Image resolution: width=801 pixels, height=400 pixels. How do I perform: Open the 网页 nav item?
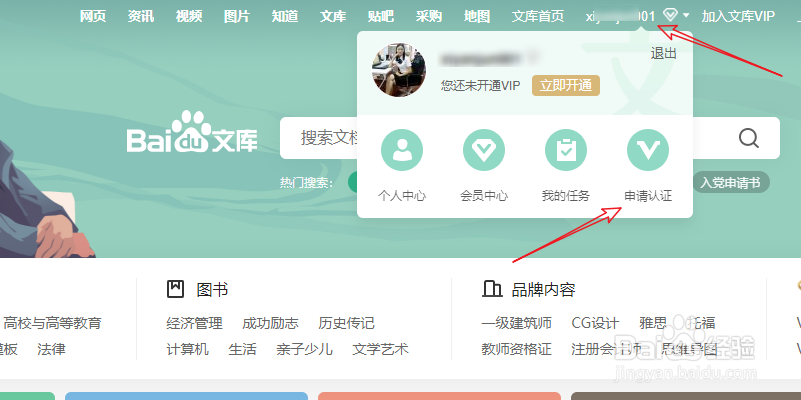click(93, 16)
